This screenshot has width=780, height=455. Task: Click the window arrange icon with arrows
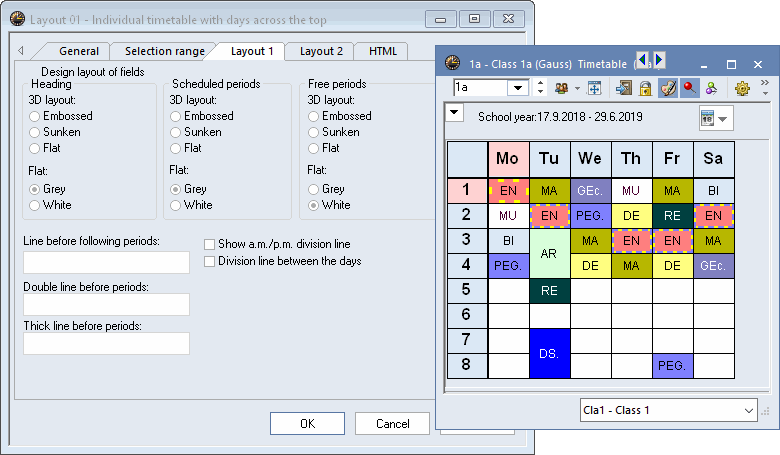(x=594, y=88)
